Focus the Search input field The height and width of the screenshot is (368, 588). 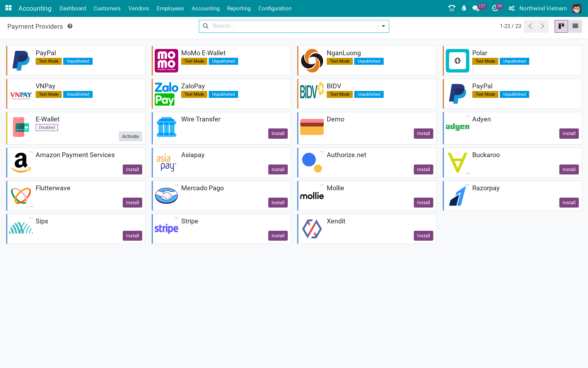point(294,26)
